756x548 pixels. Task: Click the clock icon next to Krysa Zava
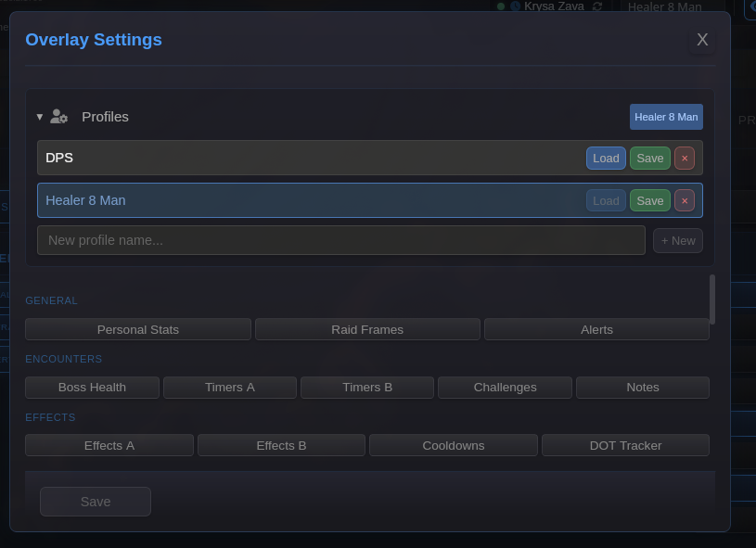click(x=517, y=6)
